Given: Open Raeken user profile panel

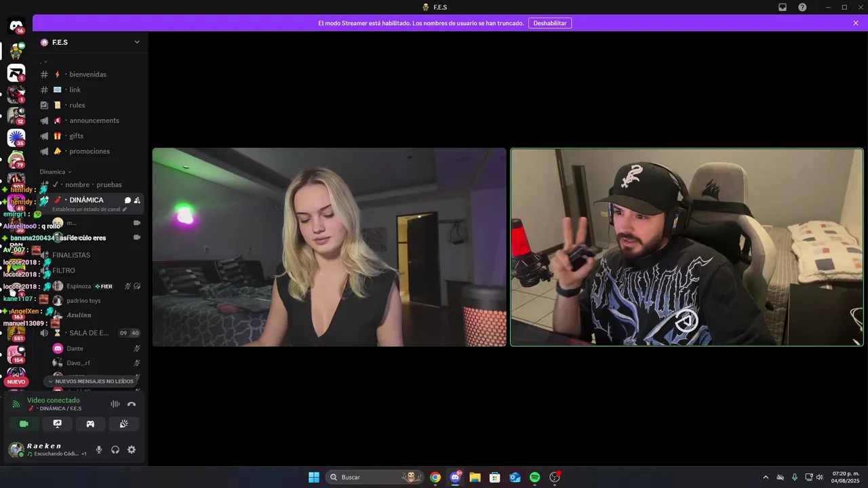Looking at the screenshot, I should (x=47, y=449).
